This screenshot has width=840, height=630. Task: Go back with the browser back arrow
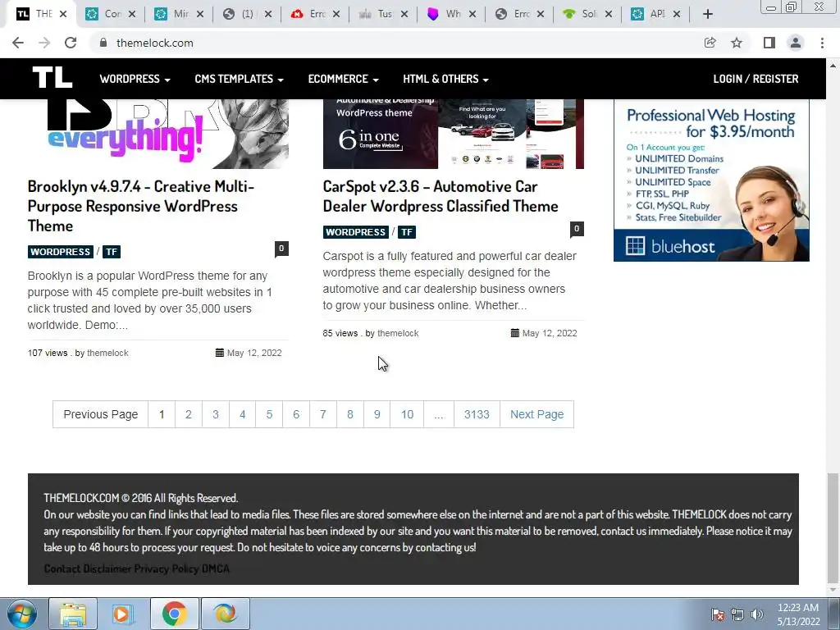click(18, 43)
